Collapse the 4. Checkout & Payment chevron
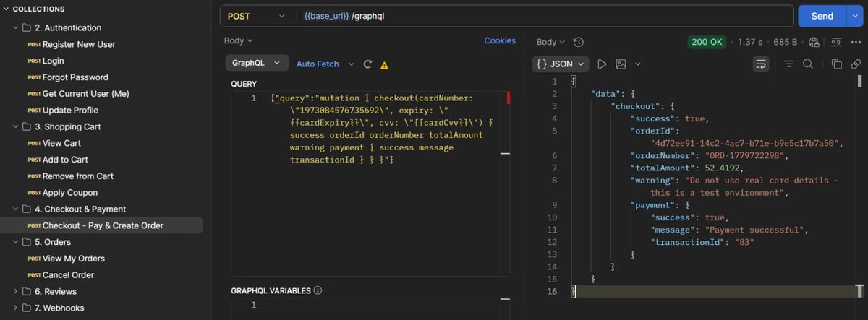The height and width of the screenshot is (320, 868). (x=15, y=209)
